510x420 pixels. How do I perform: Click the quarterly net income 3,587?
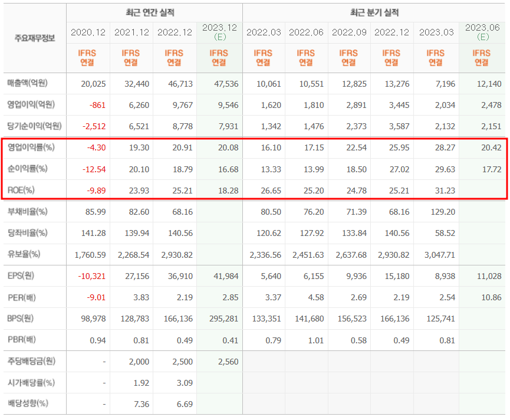[x=399, y=126]
